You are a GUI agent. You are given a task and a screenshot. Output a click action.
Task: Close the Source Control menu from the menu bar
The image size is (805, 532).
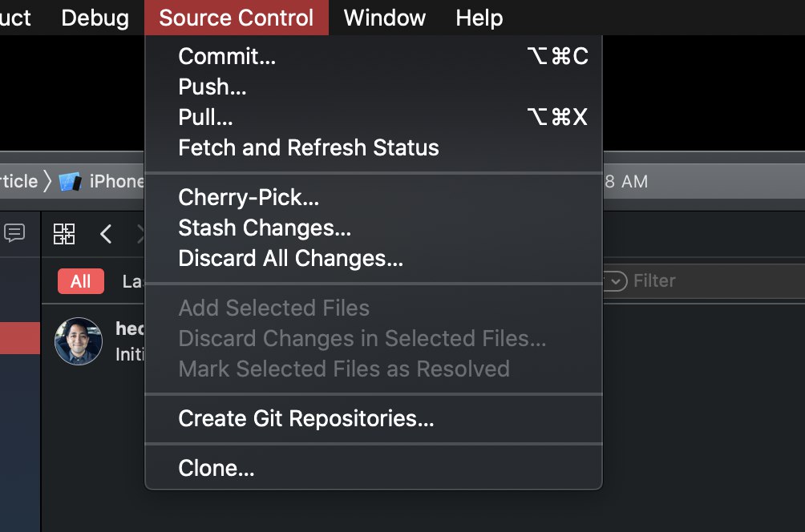(237, 18)
